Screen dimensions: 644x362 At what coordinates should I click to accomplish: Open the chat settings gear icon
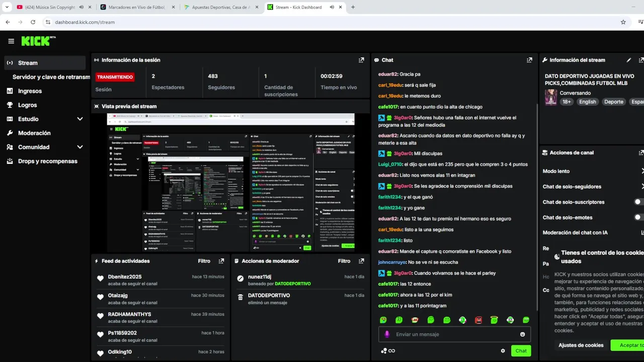[503, 351]
